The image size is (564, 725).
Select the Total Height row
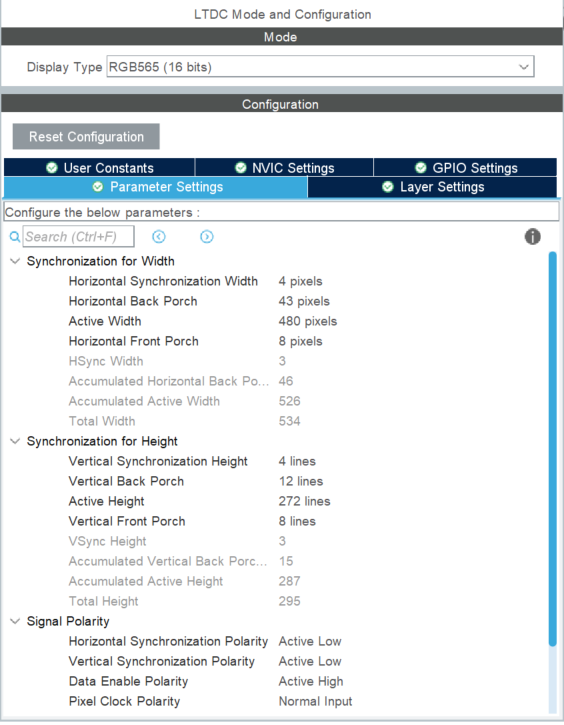pyautogui.click(x=185, y=601)
